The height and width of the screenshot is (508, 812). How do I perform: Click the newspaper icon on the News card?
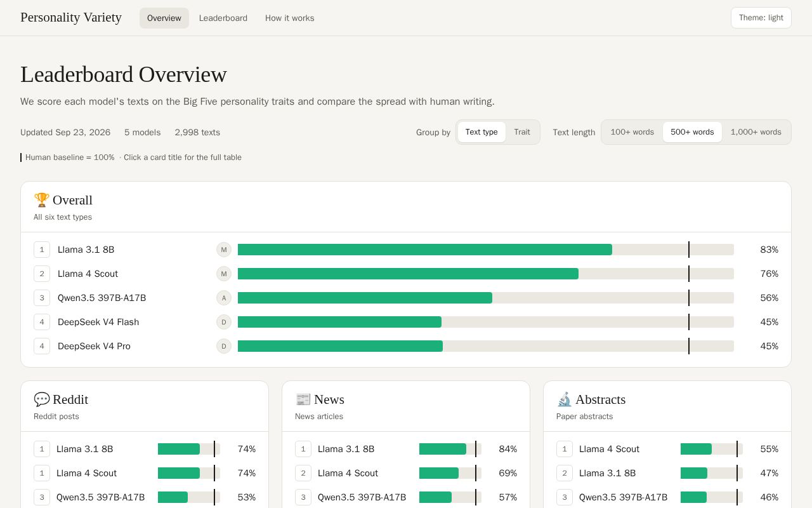[303, 399]
